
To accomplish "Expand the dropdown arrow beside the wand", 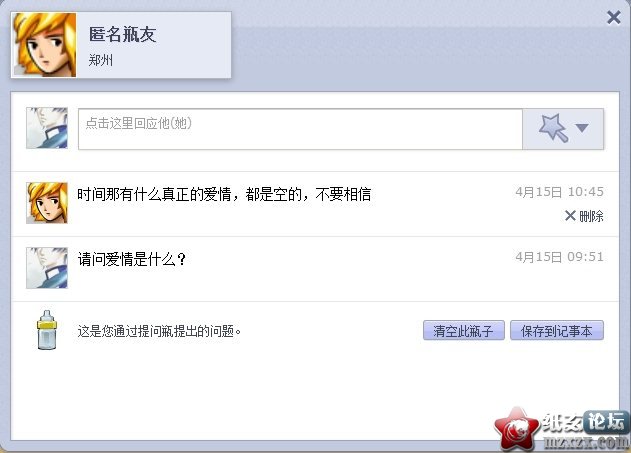I will point(582,128).
